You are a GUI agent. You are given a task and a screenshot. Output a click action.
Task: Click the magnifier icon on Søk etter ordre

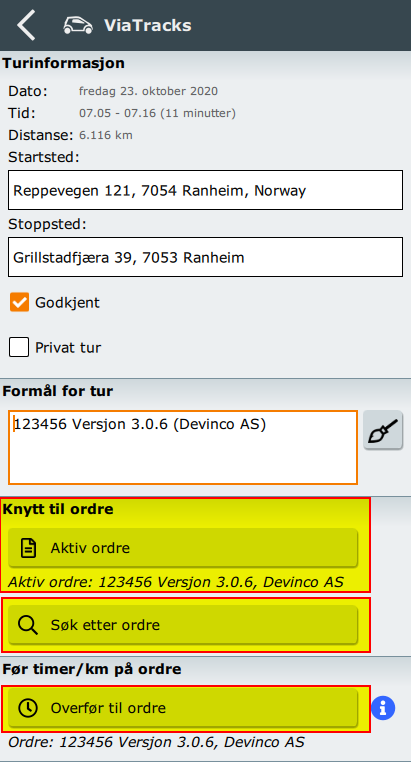[x=28, y=624]
